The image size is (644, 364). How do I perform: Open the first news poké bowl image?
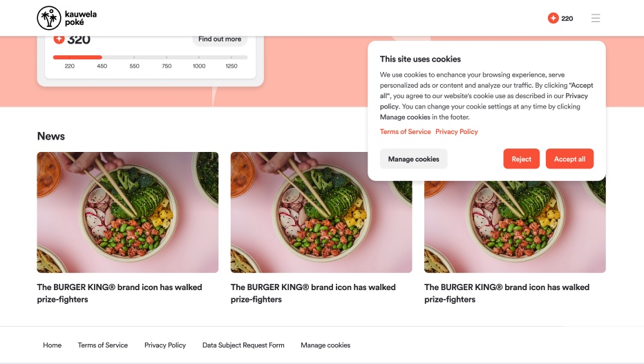tap(128, 212)
